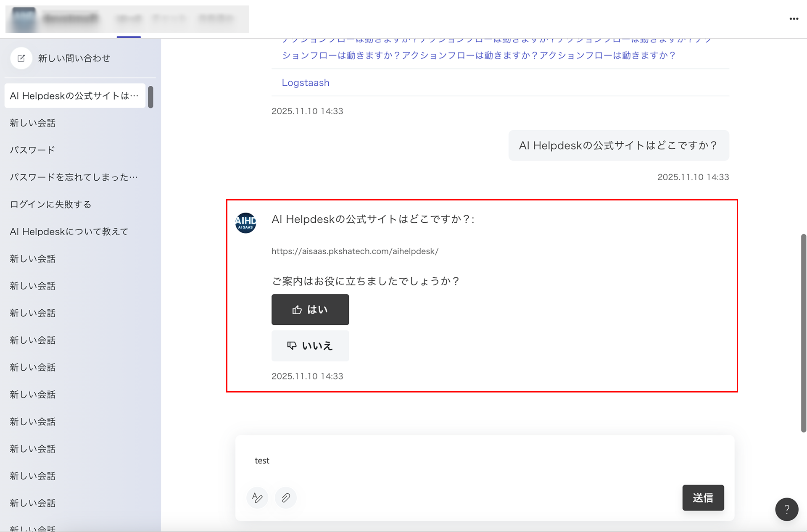
Task: Click the 送信 send button
Action: coord(703,498)
